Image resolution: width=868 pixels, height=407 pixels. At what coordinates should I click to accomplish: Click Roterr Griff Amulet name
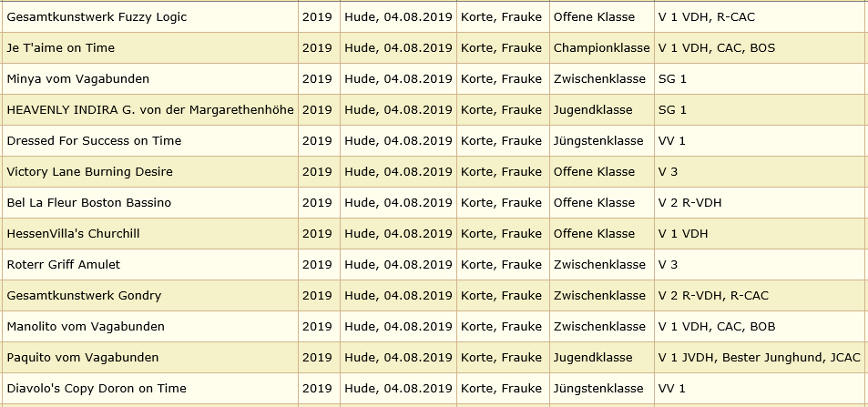(x=63, y=265)
